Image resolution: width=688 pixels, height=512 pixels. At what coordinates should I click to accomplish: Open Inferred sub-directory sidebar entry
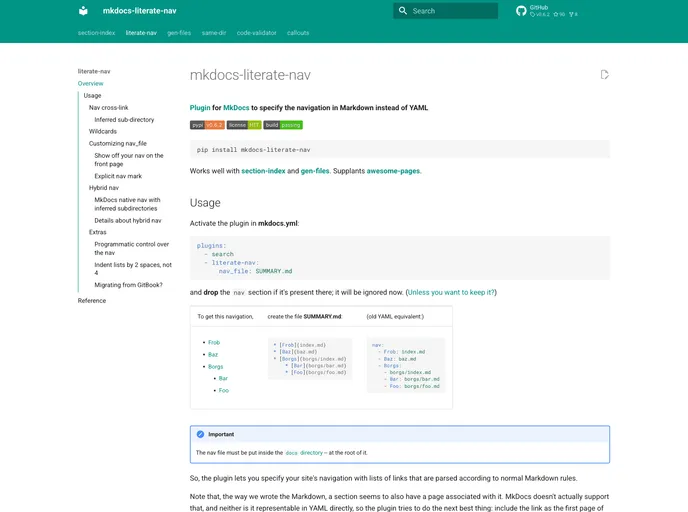pos(124,119)
